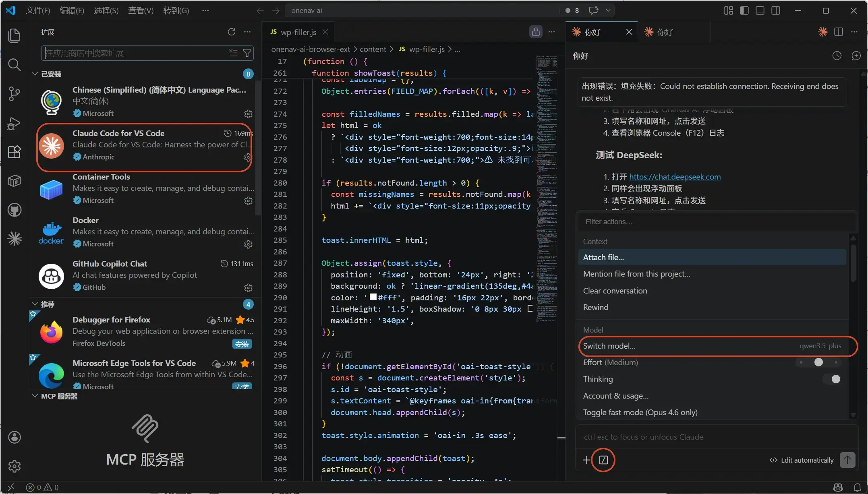Click Switch model option
This screenshot has width=868, height=494.
pos(609,346)
